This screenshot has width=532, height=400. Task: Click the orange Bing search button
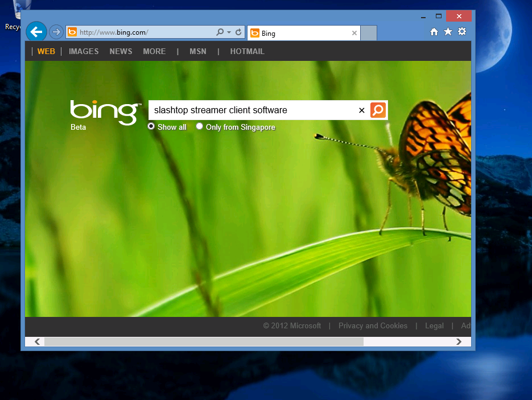[x=378, y=110]
